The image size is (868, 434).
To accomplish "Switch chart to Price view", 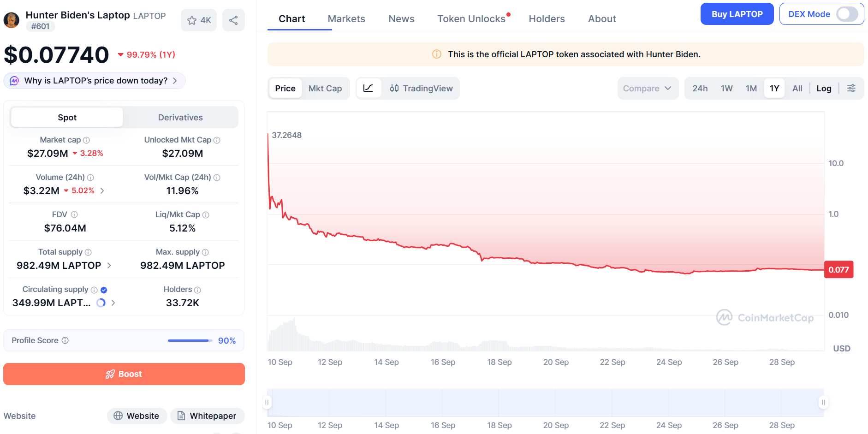I will click(x=285, y=88).
